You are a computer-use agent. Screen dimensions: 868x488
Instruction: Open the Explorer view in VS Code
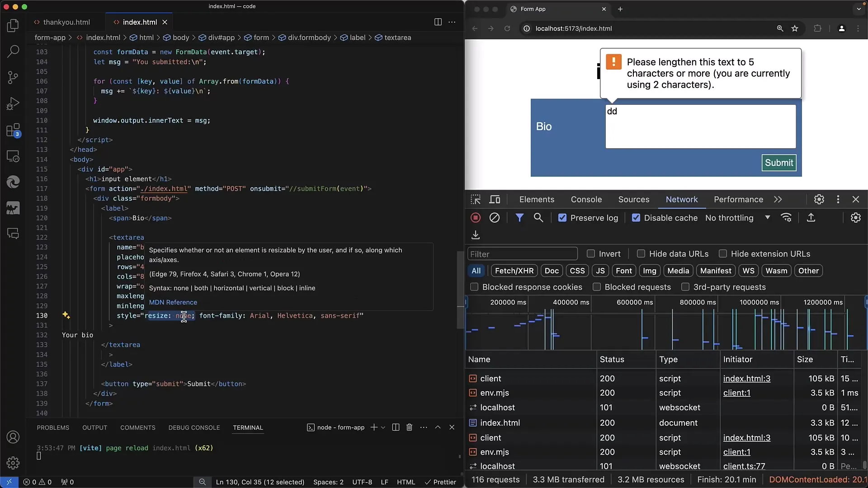(13, 26)
